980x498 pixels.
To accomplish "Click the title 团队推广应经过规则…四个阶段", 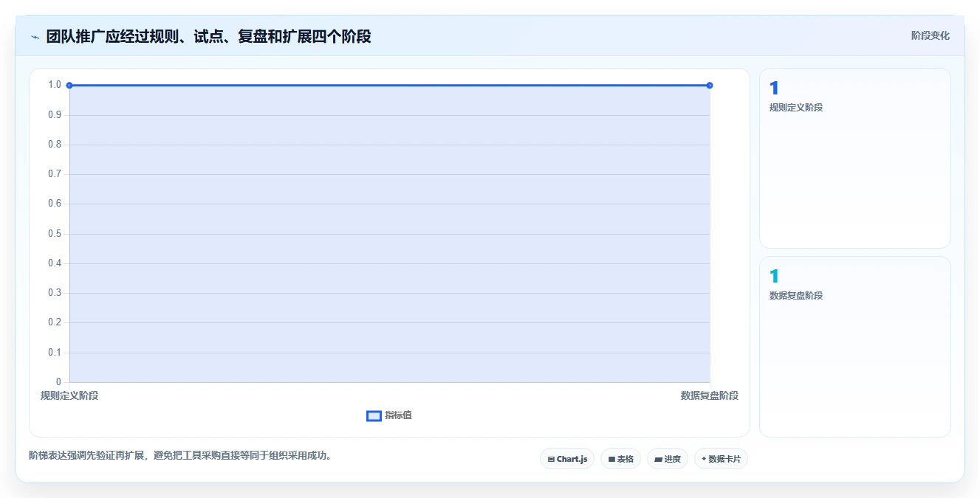I will pos(208,36).
